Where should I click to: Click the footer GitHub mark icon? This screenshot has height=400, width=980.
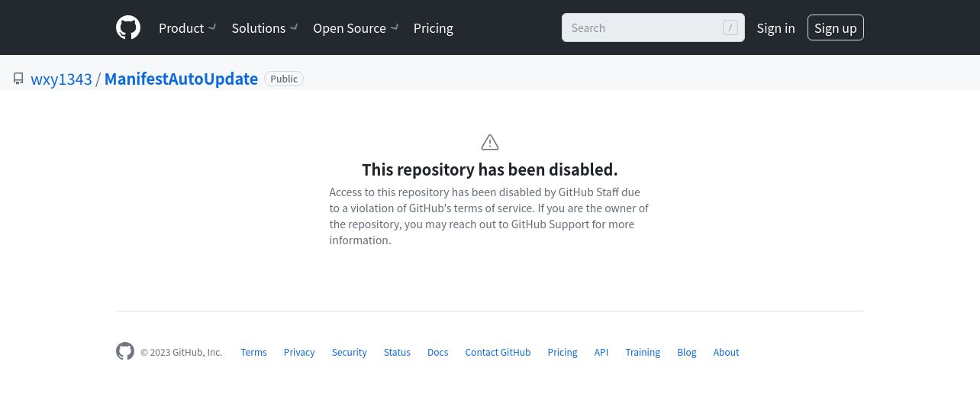pyautogui.click(x=125, y=351)
